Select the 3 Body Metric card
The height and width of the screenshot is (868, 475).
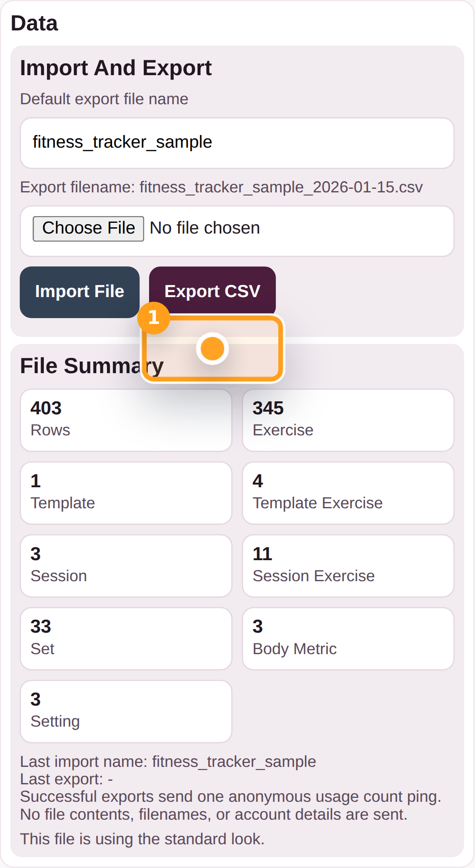pyautogui.click(x=348, y=638)
